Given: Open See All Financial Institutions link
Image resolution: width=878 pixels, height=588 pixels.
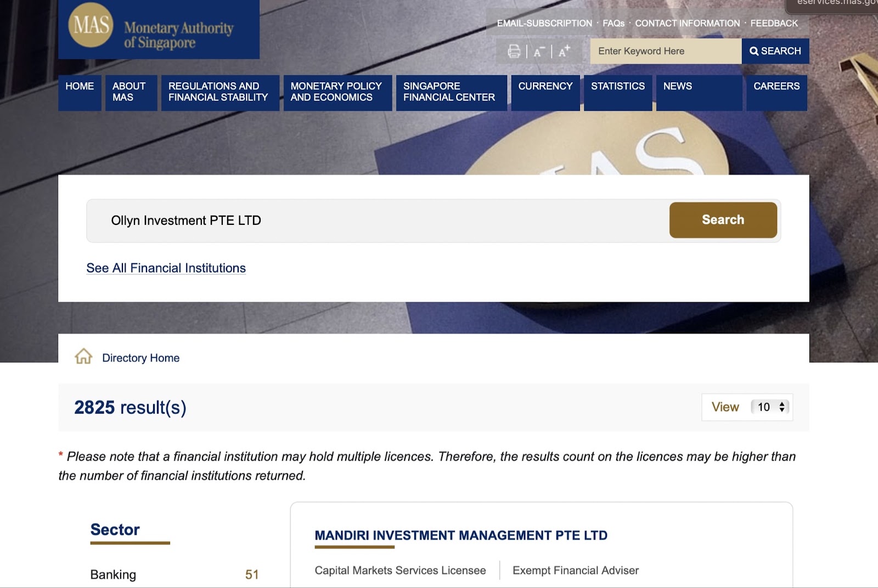Looking at the screenshot, I should [x=166, y=268].
